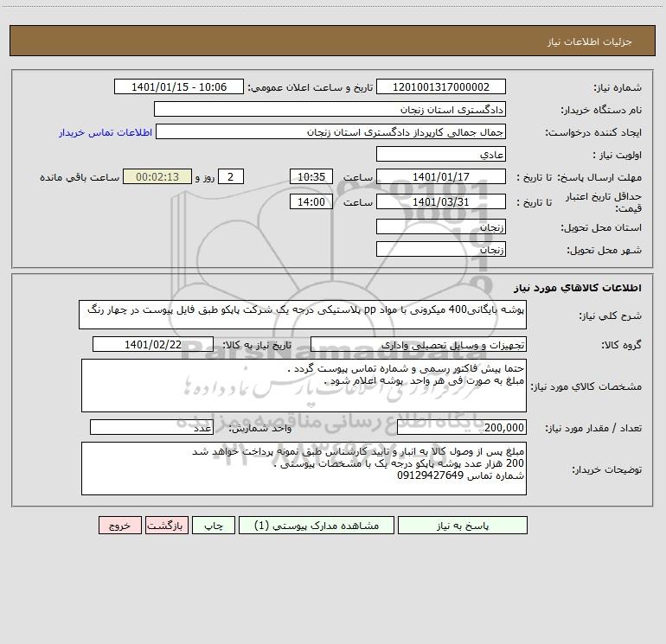Click buyer notes text area with phone number
Viewport: 666px width, 644px height.
pyautogui.click(x=304, y=469)
